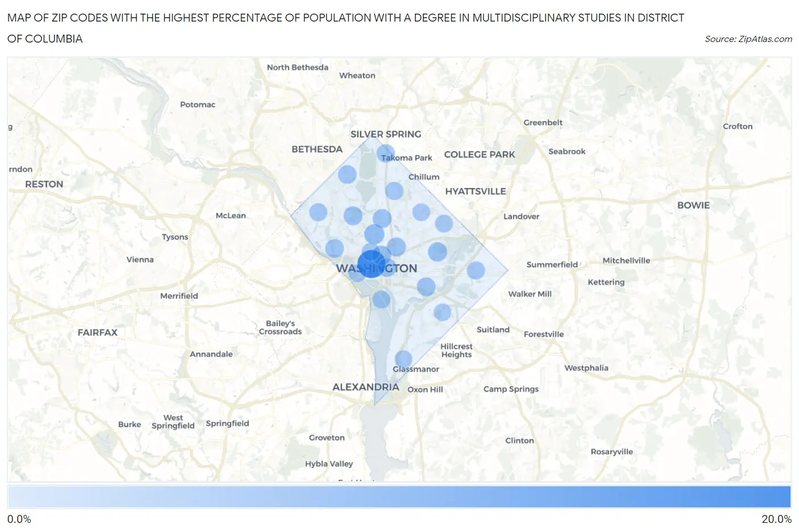Click the Mitchellville map label

[x=626, y=261]
